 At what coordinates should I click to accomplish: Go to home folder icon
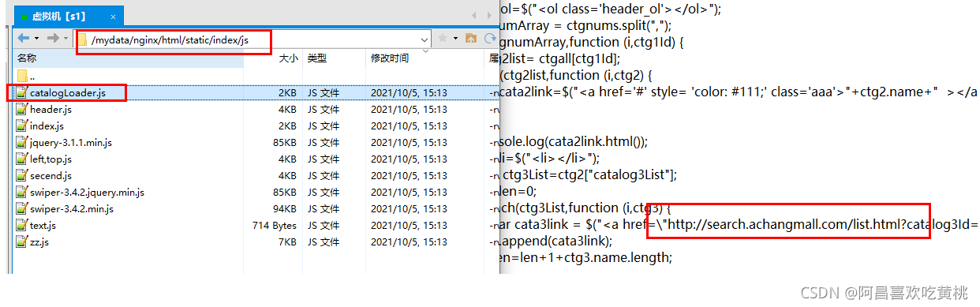click(471, 38)
